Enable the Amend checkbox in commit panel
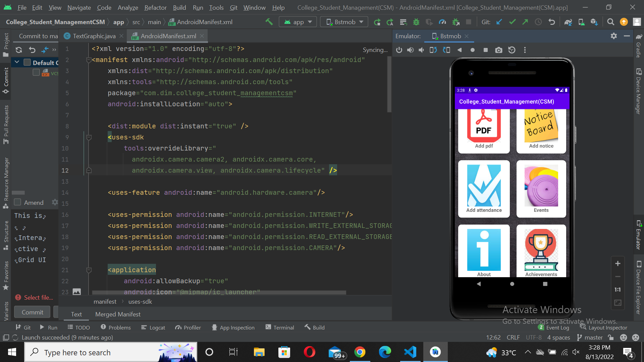The height and width of the screenshot is (362, 644). (x=17, y=202)
